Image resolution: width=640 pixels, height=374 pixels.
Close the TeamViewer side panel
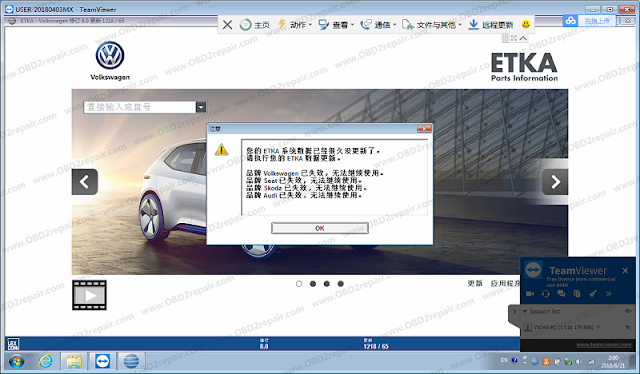pos(625,271)
